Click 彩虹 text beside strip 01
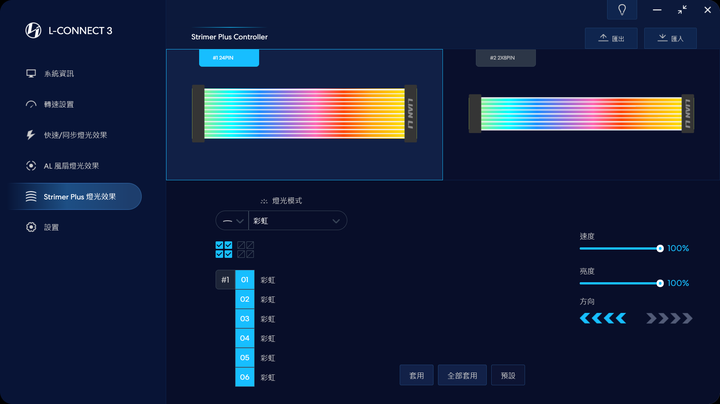 coord(268,280)
